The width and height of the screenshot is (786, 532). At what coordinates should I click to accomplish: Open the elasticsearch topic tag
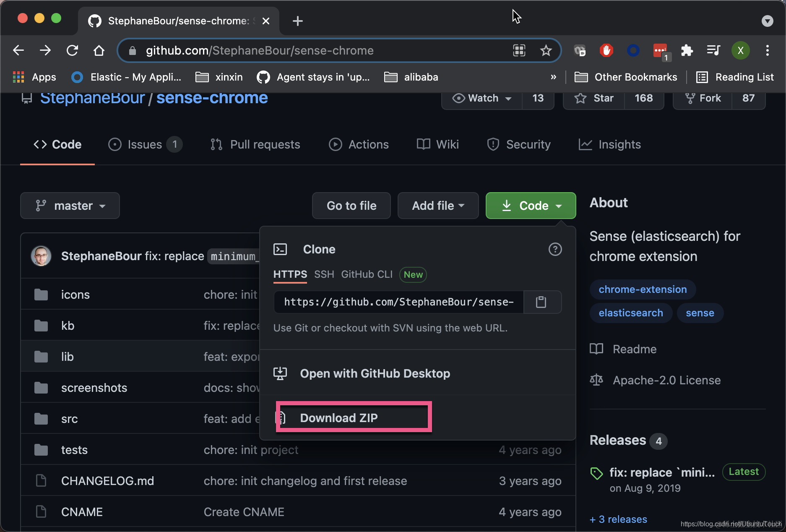point(631,313)
